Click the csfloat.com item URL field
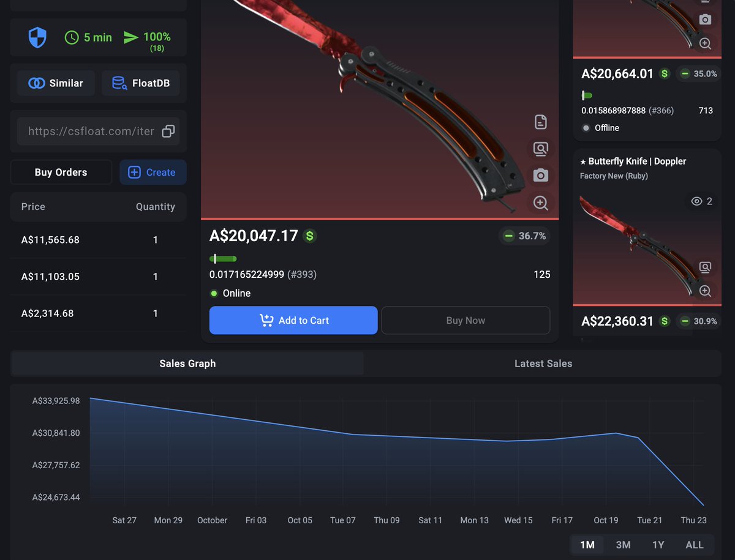Viewport: 735px width, 560px height. (91, 131)
